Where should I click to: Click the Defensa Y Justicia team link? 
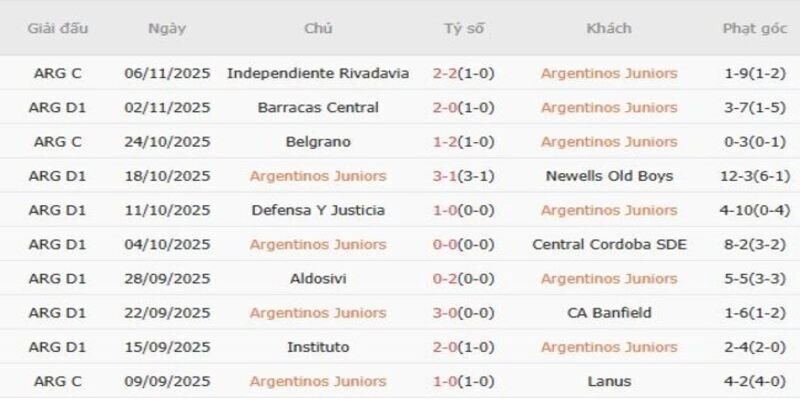(x=318, y=210)
